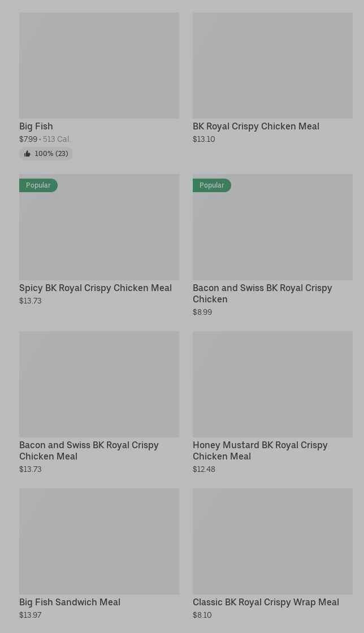Open Bacon and Swiss Chicken Meal $13.73 photo
This screenshot has height=633, width=364.
point(99,384)
